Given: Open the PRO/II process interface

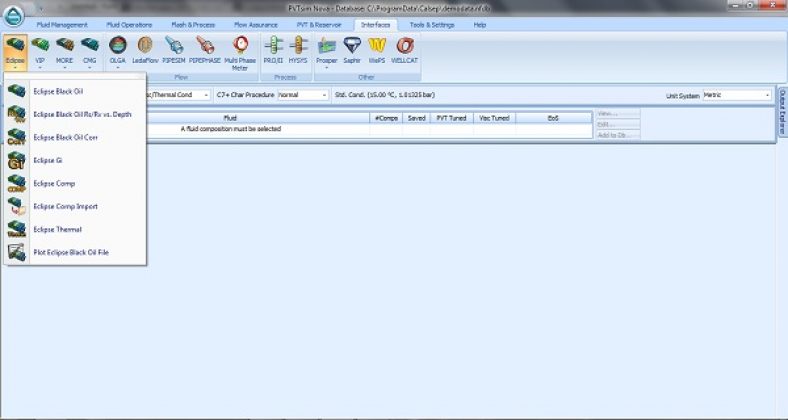Looking at the screenshot, I should point(273,50).
